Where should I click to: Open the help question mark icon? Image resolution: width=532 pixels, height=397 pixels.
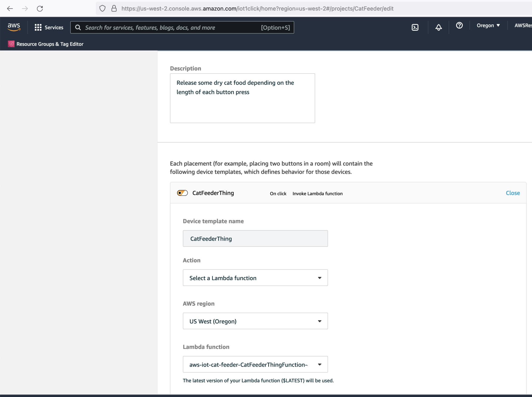459,25
